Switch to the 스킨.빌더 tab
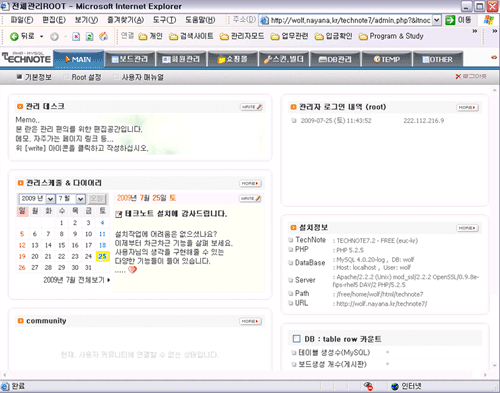The height and width of the screenshot is (393, 500). point(284,59)
